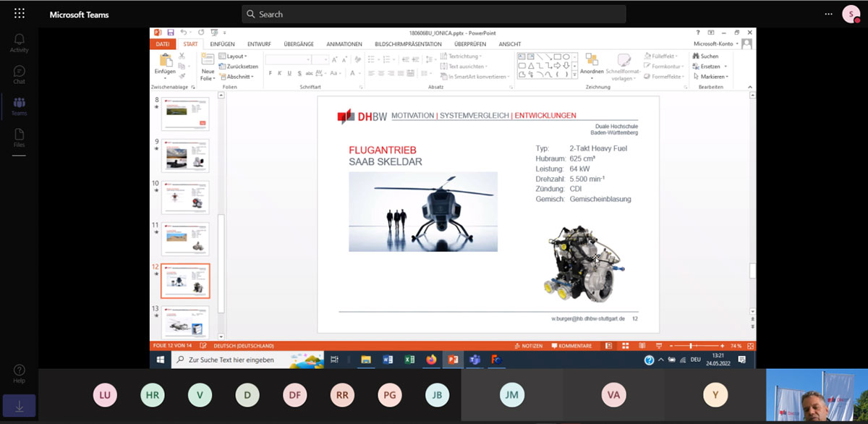Open Microsoft Teams from the taskbar
This screenshot has height=424, width=868.
[x=475, y=360]
